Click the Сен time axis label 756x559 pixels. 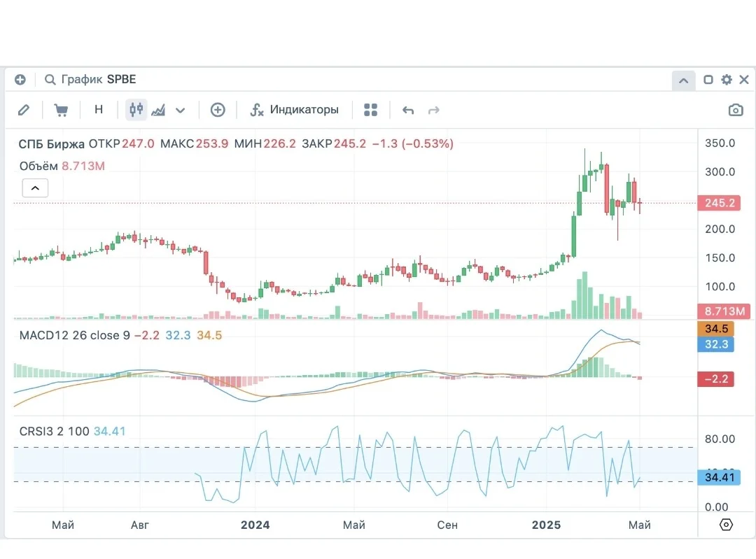[x=447, y=525]
